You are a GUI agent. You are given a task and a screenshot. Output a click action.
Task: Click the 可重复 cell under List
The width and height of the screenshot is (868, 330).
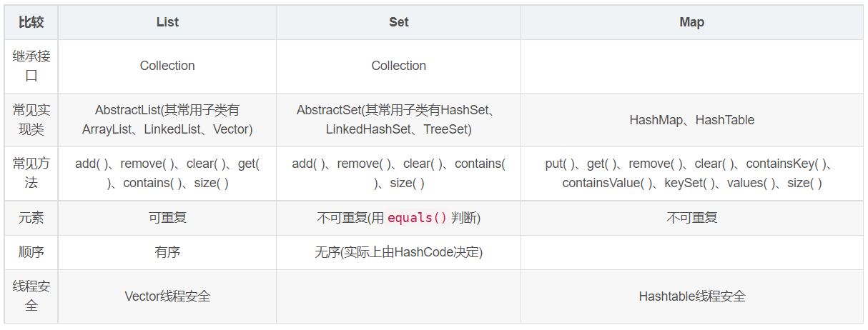[x=167, y=218]
